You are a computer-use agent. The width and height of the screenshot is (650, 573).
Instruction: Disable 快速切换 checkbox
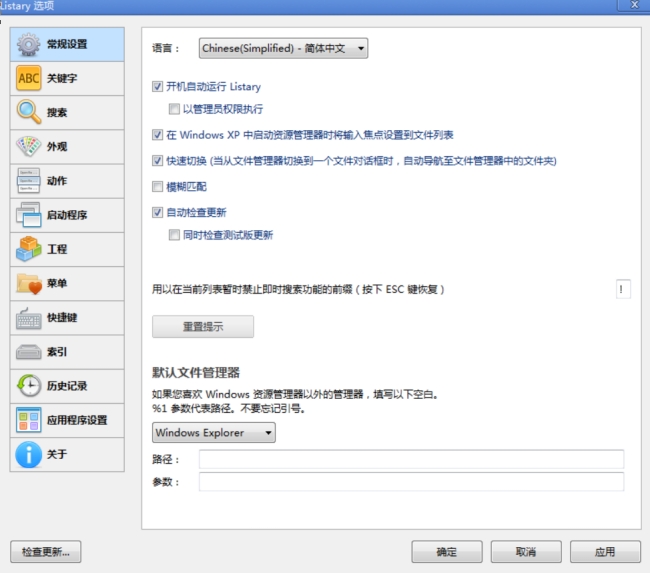157,160
